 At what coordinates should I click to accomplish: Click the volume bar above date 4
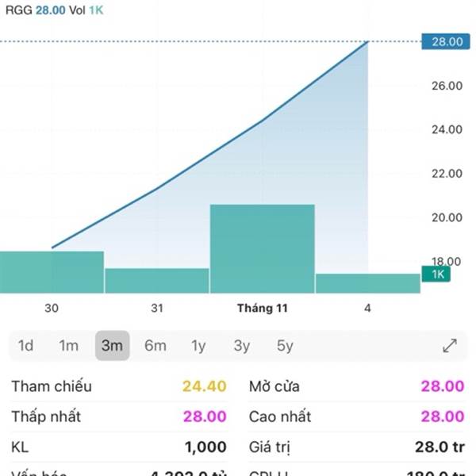point(367,283)
